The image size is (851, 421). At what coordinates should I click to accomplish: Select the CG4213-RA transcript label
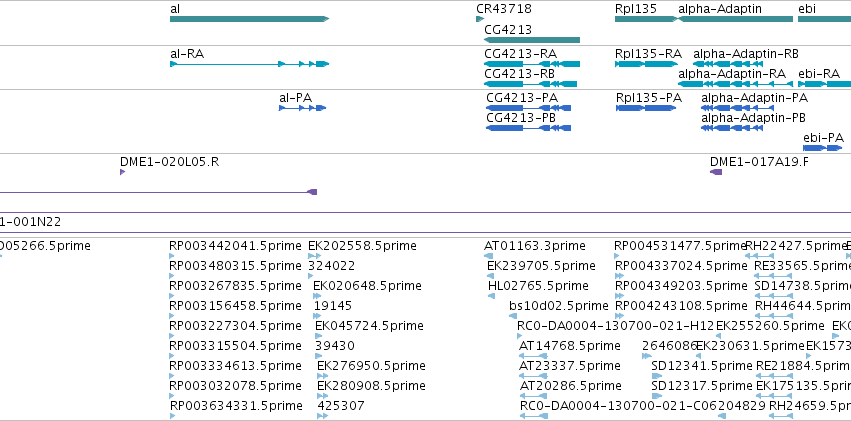point(520,54)
